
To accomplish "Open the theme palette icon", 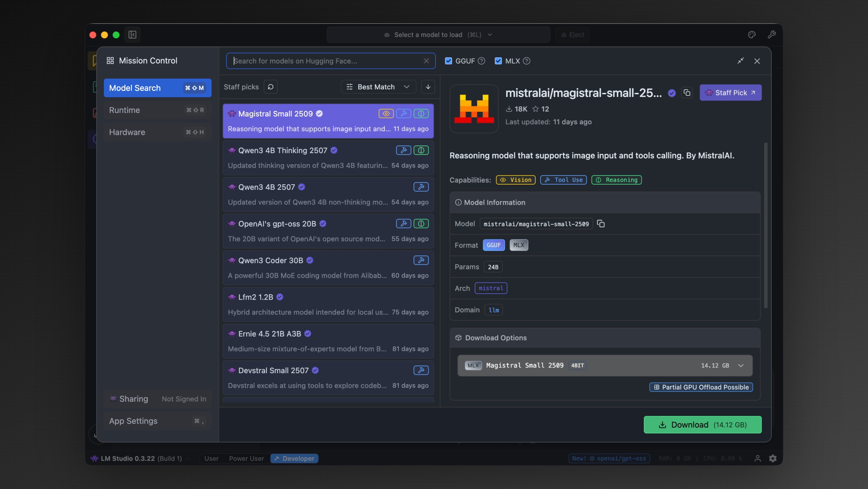I will click(x=752, y=35).
